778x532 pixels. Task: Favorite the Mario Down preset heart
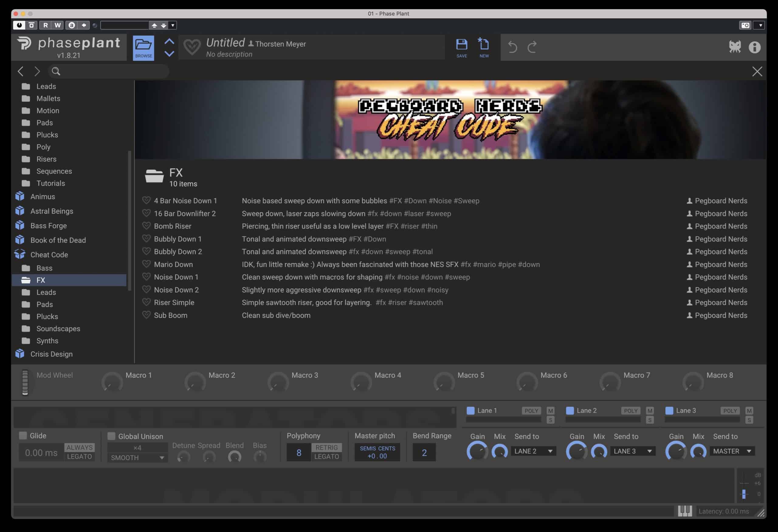(146, 264)
